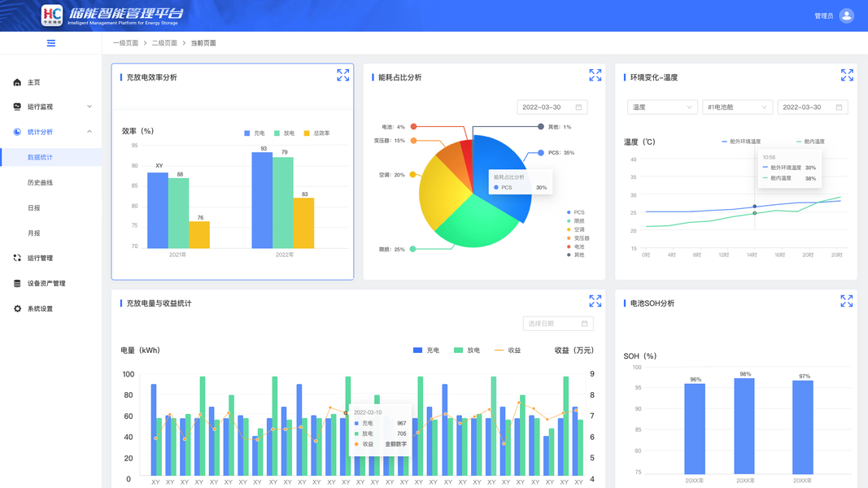The width and height of the screenshot is (868, 488).
Task: Expand the 运行监视 menu chevron
Action: coord(89,107)
